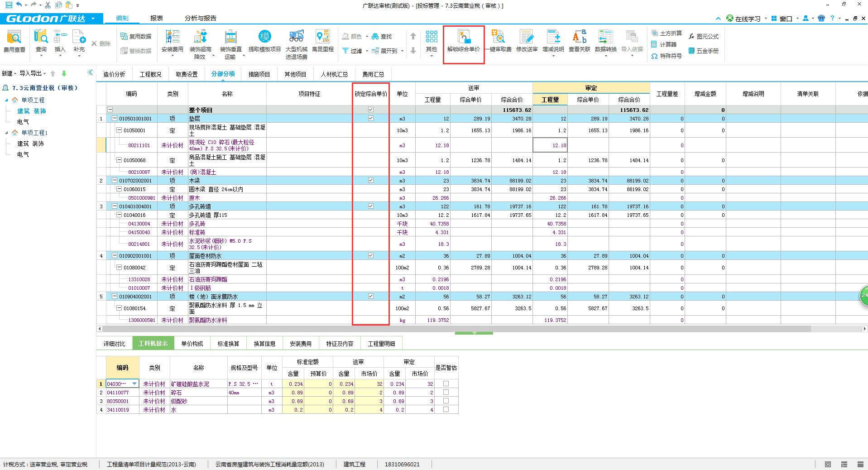Click the 查看关联 icon
The width and height of the screenshot is (868, 470).
coord(579,37)
